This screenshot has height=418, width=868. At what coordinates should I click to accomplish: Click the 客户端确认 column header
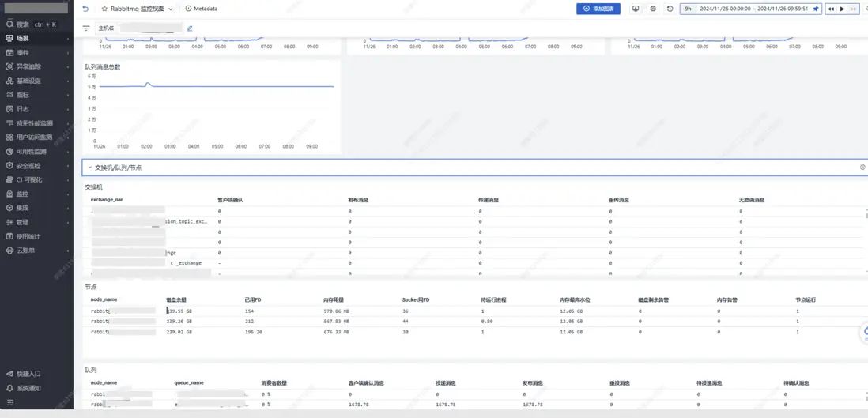point(230,199)
